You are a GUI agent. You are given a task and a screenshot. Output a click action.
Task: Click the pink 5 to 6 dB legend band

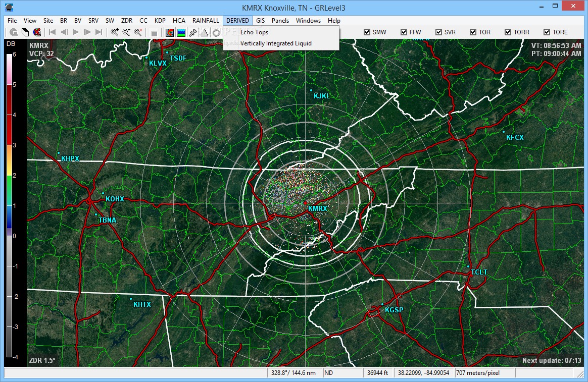(9, 69)
